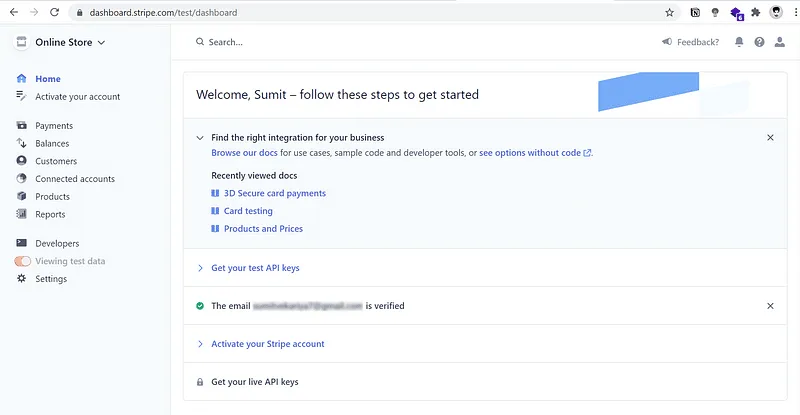Click the Payments sidebar icon

(x=21, y=125)
